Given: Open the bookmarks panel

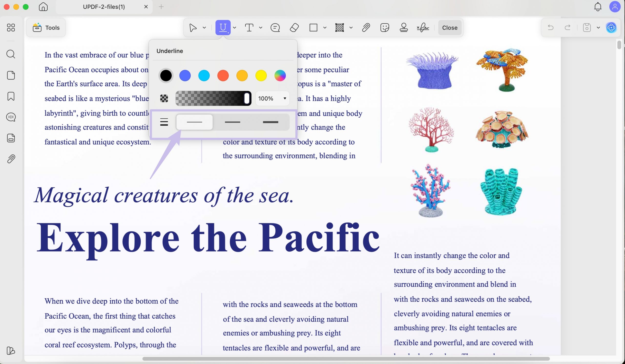Looking at the screenshot, I should point(11,96).
